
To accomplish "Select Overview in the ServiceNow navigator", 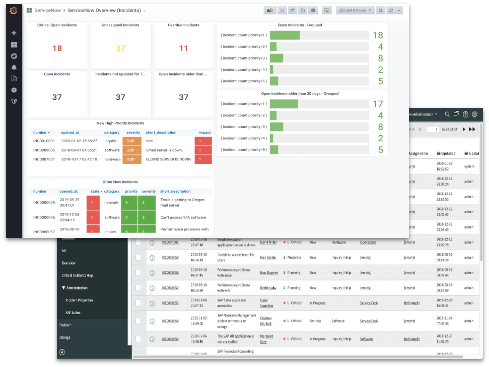I will click(x=68, y=263).
